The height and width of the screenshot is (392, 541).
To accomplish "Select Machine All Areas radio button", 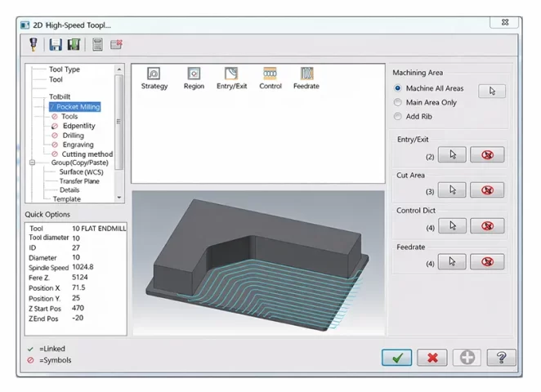I will click(x=398, y=88).
